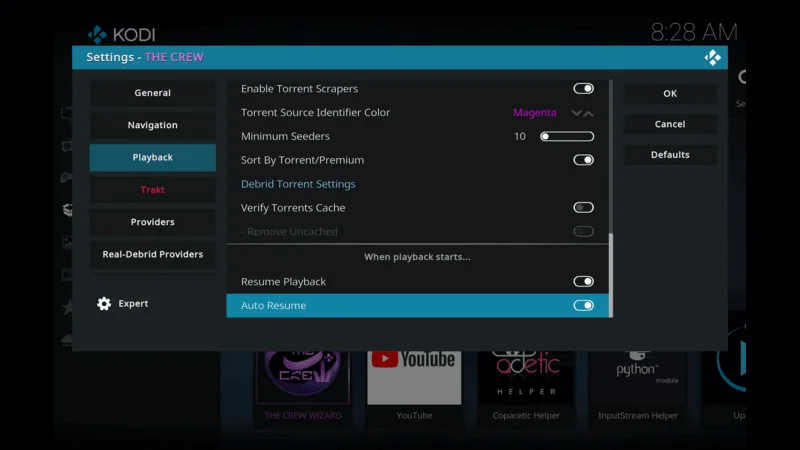Screen dimensions: 800x450
Task: Toggle Verify Torrents Cache switch
Action: click(583, 208)
